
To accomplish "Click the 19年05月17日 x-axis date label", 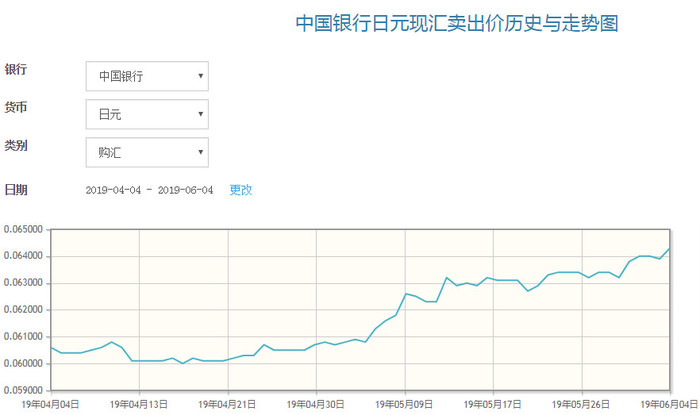I will point(493,405).
